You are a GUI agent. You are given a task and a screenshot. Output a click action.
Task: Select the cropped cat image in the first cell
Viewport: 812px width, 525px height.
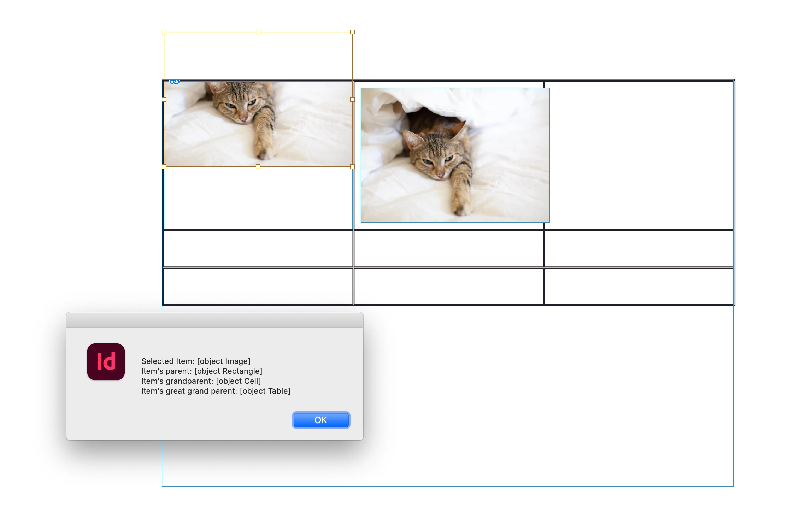258,124
